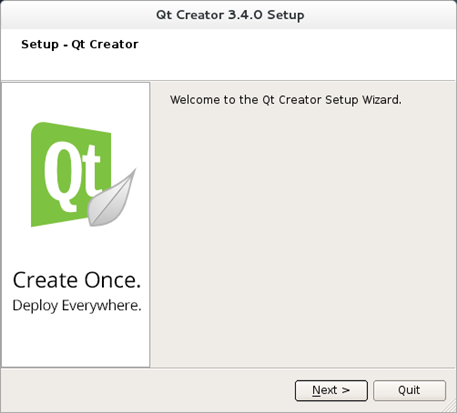Click the window resize grip in the corner
This screenshot has height=413, width=457.
pyautogui.click(x=451, y=407)
